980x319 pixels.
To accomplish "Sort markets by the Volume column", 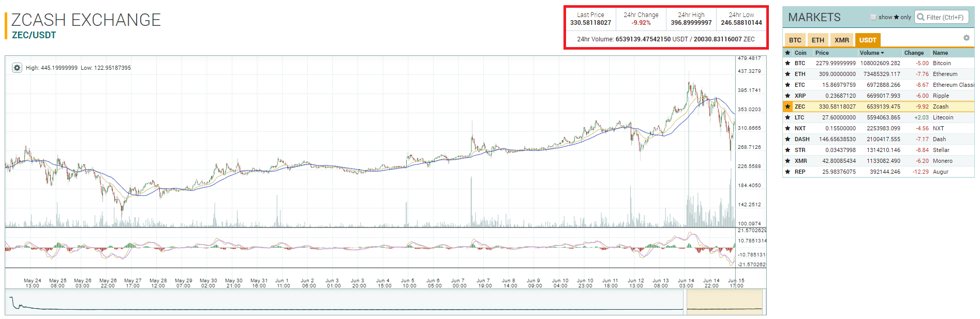I will [872, 53].
